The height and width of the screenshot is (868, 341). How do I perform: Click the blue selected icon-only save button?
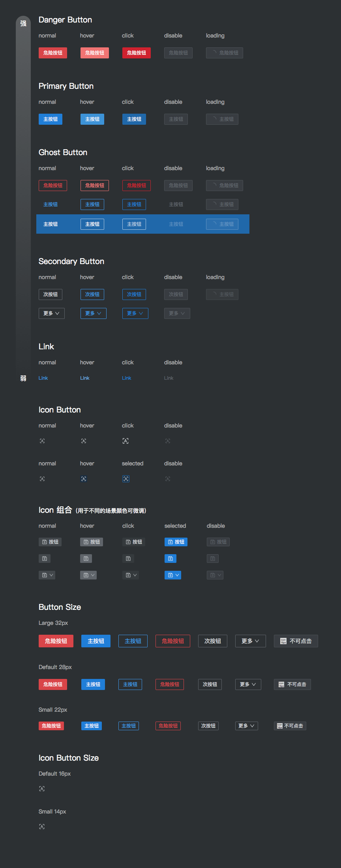(x=170, y=559)
